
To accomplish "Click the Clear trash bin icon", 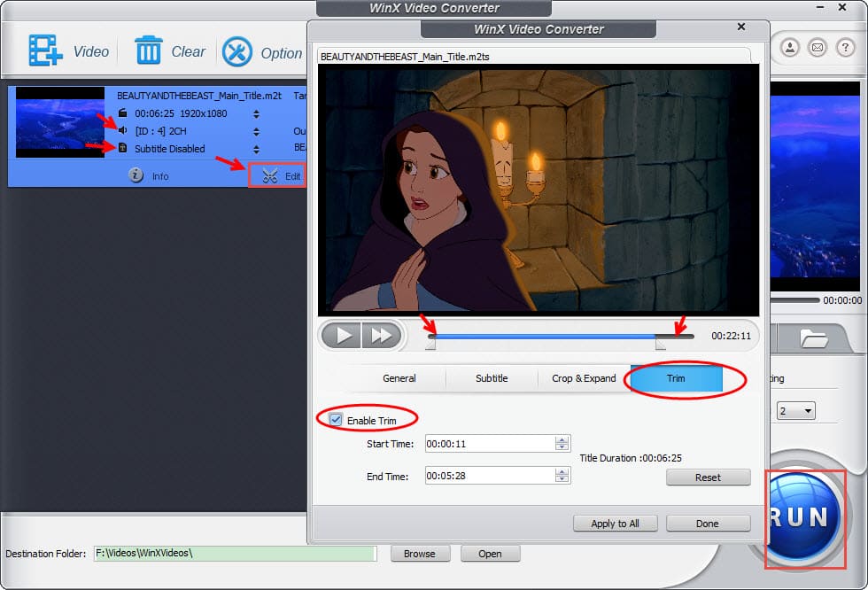I will point(149,50).
